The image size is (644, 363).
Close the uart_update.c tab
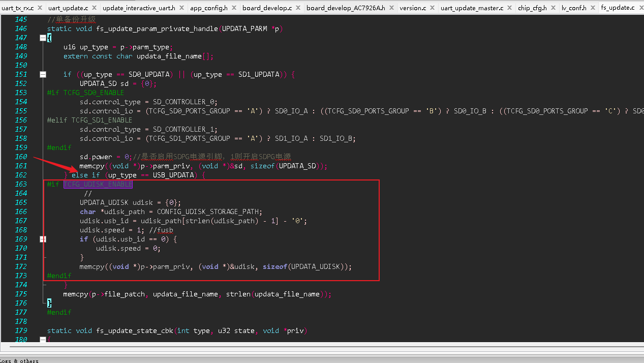click(94, 8)
